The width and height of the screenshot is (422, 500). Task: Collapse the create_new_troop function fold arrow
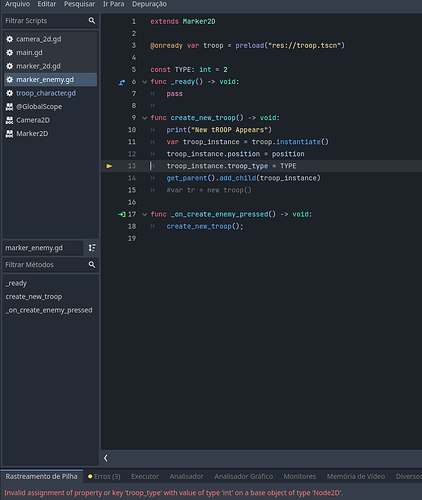(145, 118)
